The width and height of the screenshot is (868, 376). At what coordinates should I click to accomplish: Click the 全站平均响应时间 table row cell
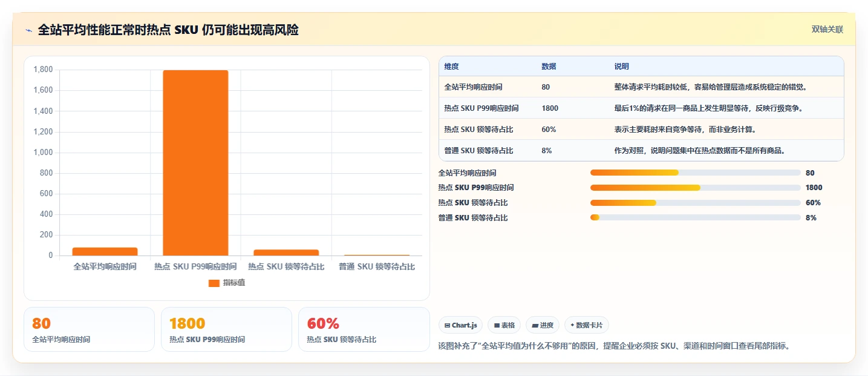coord(473,87)
